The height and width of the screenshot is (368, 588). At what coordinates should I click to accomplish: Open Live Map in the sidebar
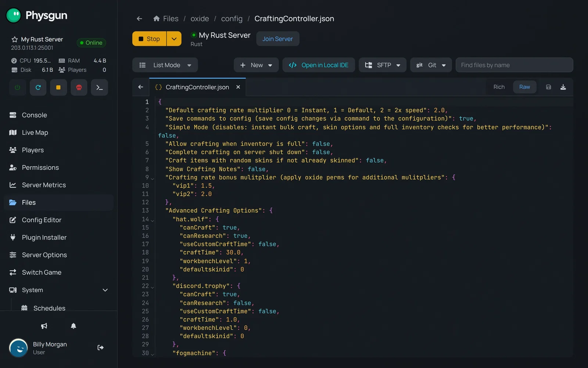[x=59, y=132]
